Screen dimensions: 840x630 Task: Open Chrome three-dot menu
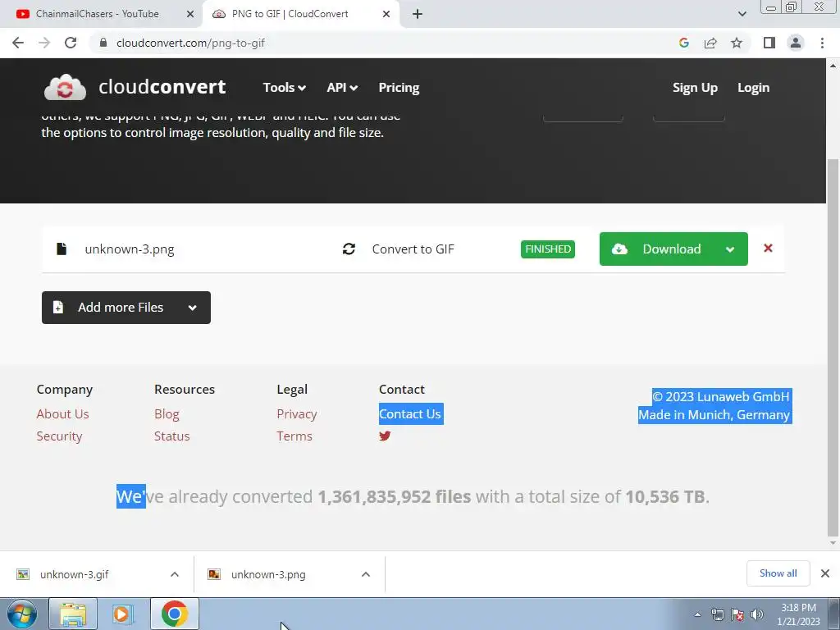pos(822,43)
